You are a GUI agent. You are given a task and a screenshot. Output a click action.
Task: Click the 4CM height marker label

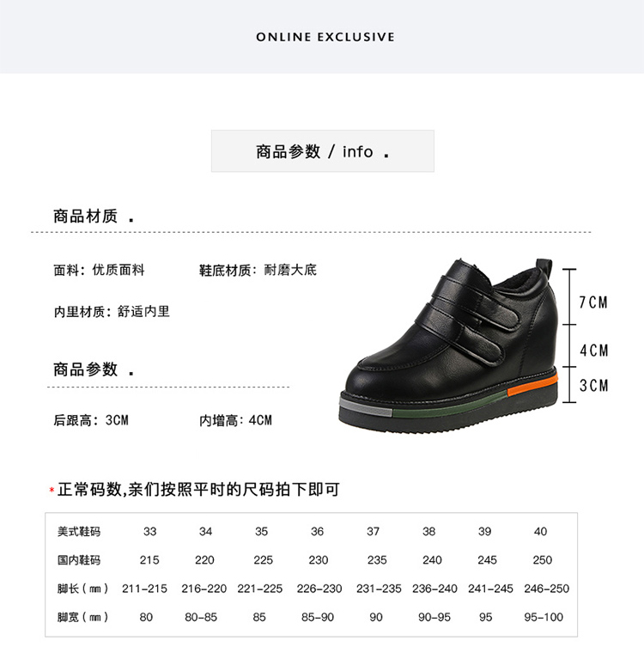point(594,351)
